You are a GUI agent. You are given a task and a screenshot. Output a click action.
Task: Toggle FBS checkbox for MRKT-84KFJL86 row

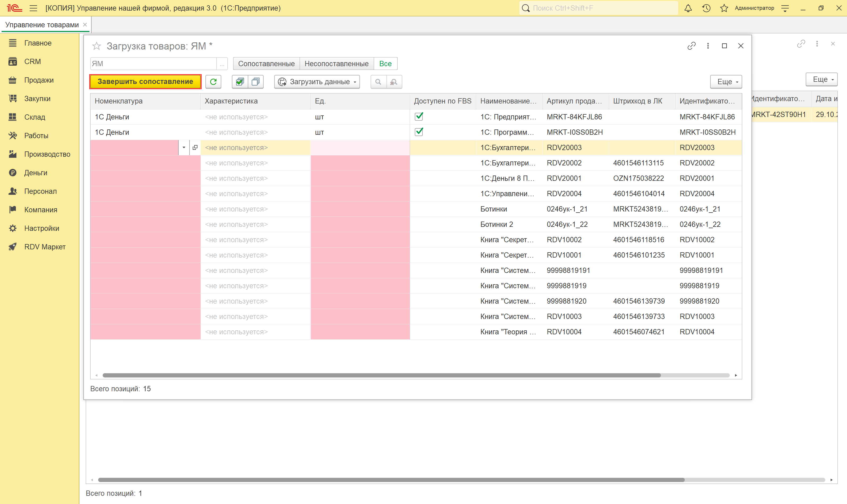[419, 116]
